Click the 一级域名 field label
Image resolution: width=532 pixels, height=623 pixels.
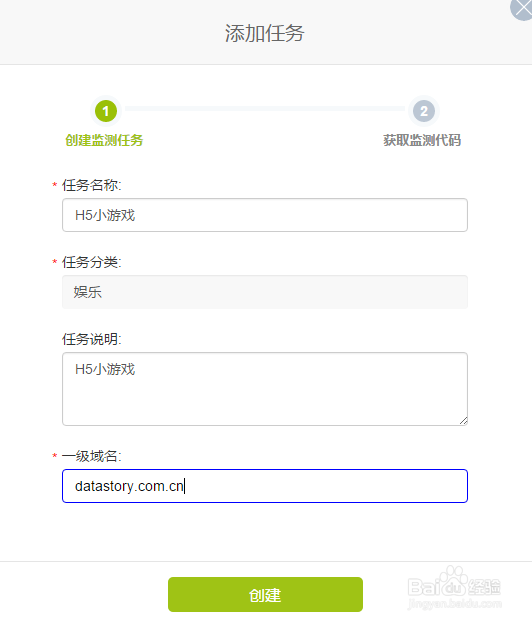point(92,456)
